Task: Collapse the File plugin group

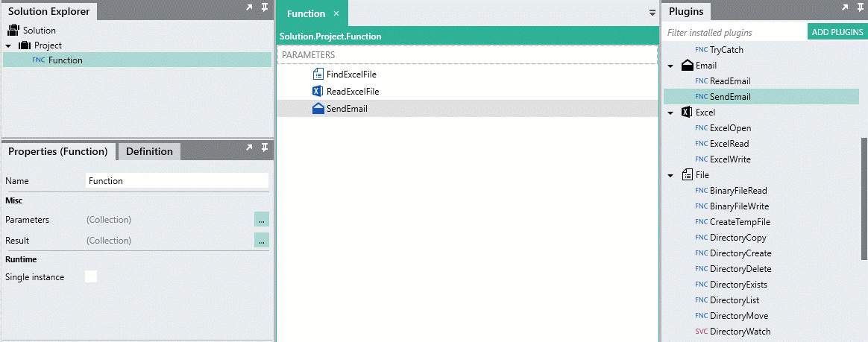Action: (670, 175)
